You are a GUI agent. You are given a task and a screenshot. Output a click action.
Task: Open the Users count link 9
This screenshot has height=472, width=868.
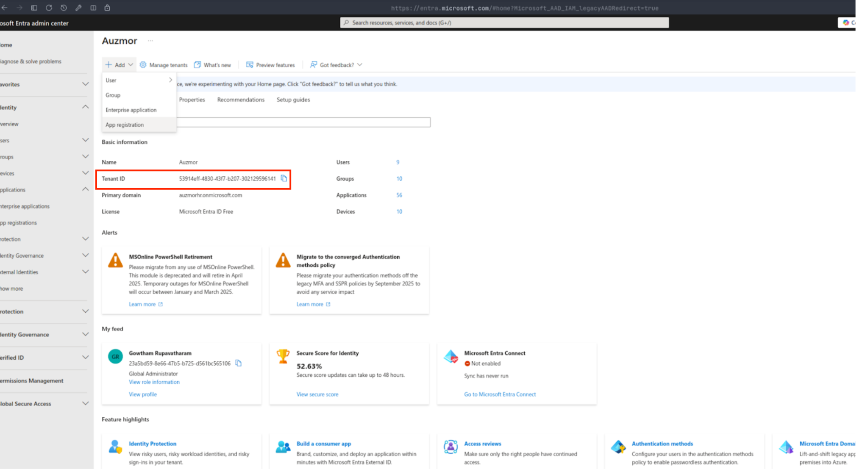398,162
